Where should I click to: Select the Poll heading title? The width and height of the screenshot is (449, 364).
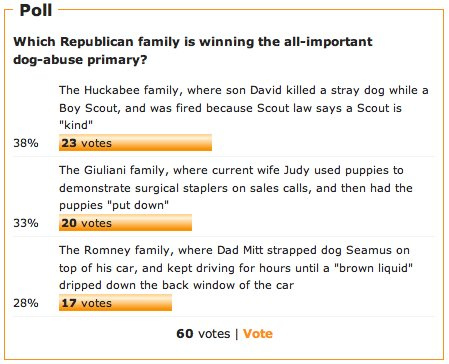point(36,10)
